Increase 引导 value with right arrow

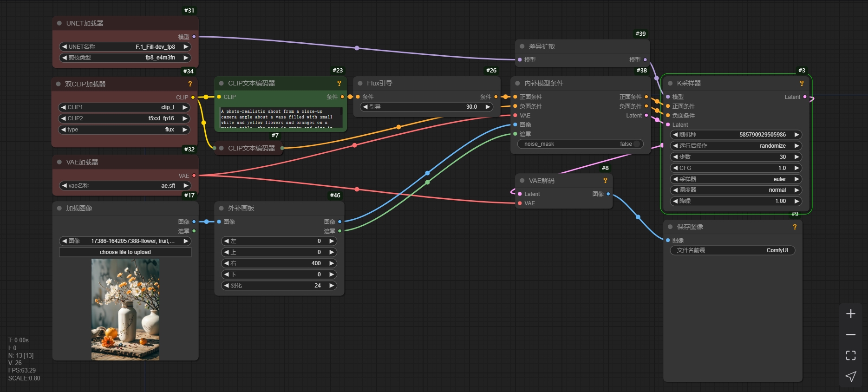click(x=488, y=107)
